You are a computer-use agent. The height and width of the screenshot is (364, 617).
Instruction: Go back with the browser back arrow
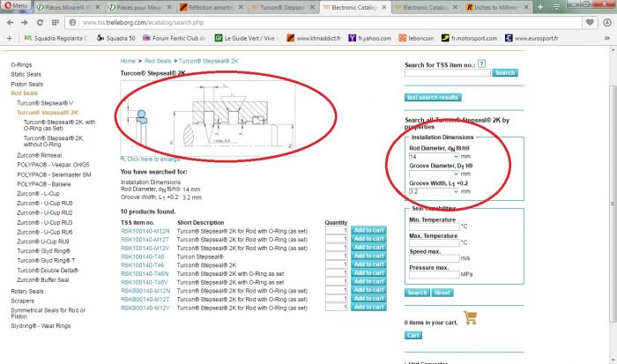8,20
